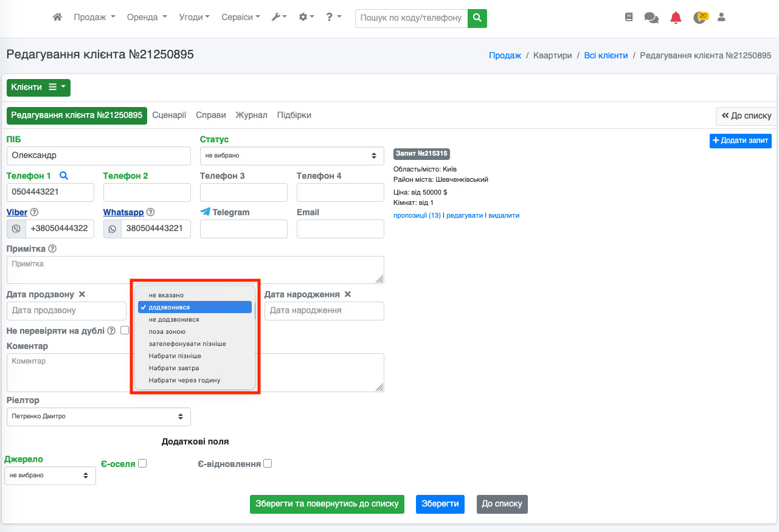Click the green search magnifier button
This screenshot has width=779, height=532.
click(x=477, y=18)
